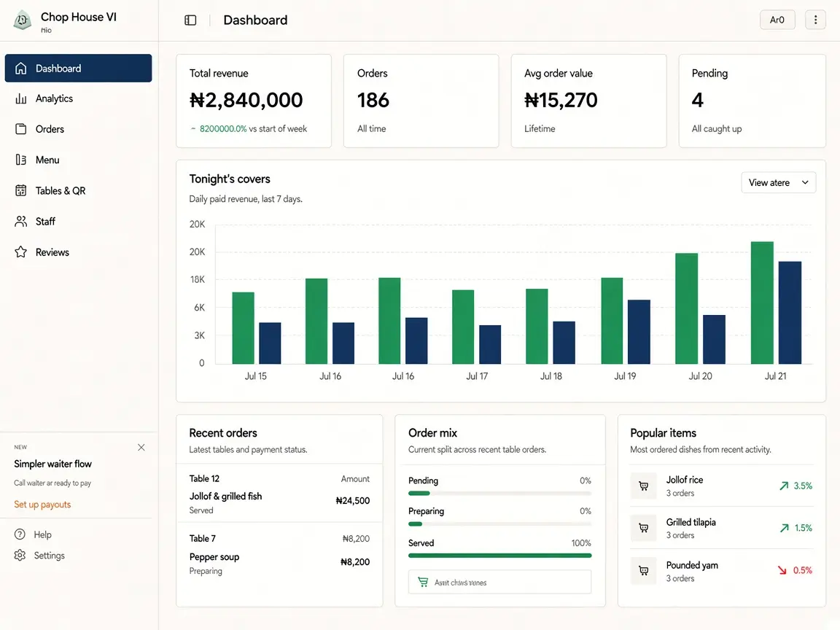Click the Ar0 button in header

click(777, 20)
